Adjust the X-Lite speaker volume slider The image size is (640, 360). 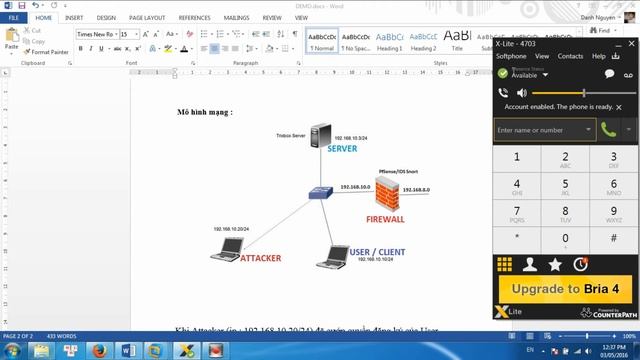584,93
